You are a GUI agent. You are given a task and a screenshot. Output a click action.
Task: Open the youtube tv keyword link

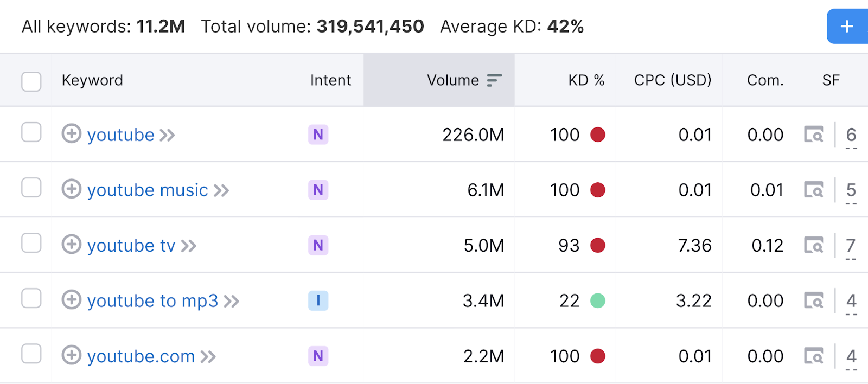[x=131, y=246]
